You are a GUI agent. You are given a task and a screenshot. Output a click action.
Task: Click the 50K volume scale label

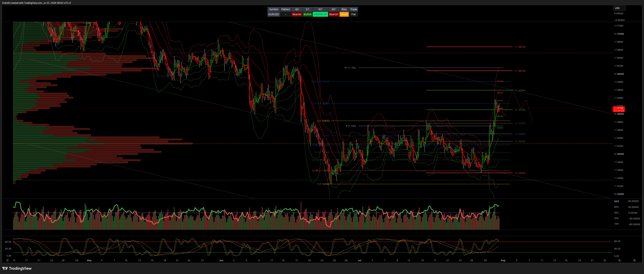[617, 201]
